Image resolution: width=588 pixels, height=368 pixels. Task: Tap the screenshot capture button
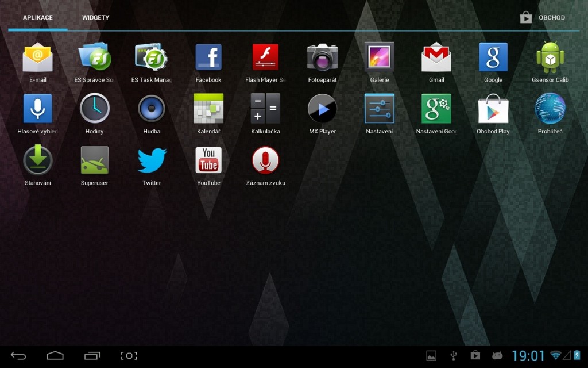(x=129, y=355)
